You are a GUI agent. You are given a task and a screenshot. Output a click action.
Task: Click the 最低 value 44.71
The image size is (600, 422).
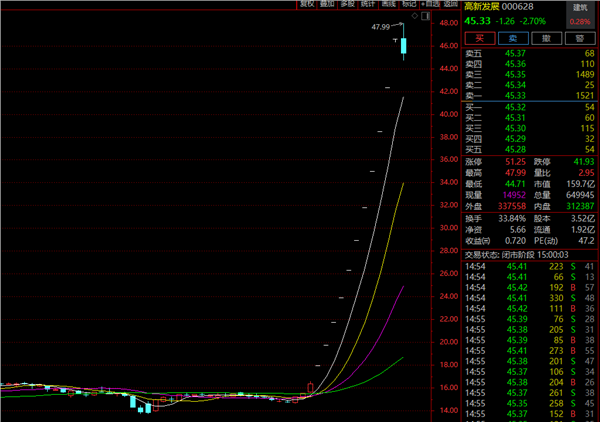(x=515, y=184)
